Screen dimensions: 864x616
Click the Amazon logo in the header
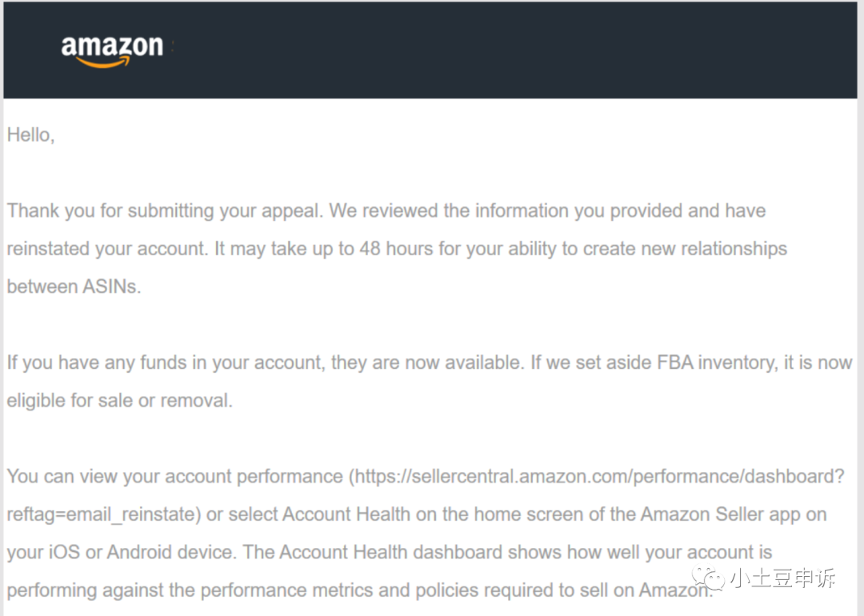click(112, 51)
